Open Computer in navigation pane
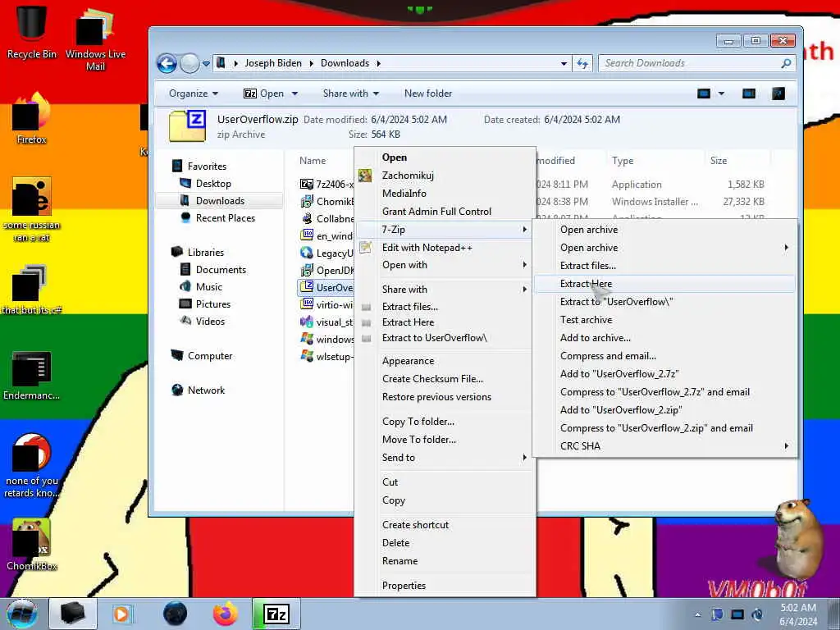840x630 pixels. [x=209, y=356]
